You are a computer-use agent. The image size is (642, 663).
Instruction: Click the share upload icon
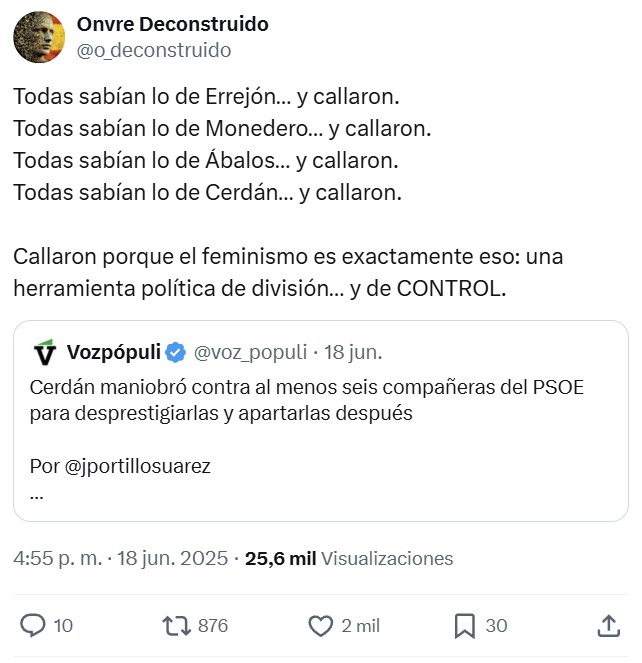point(608,626)
